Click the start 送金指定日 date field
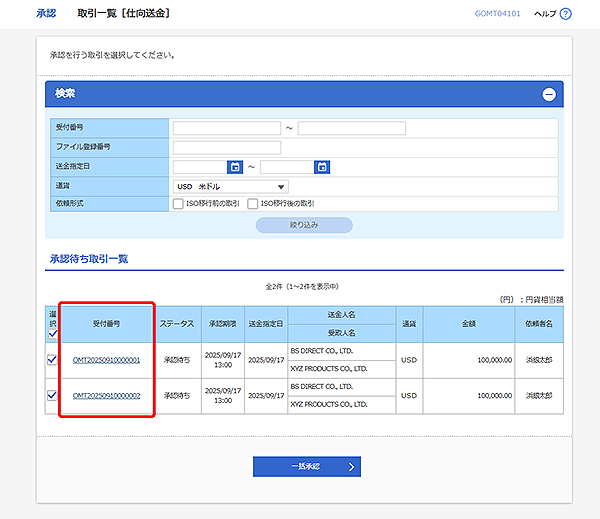Screen dimensions: 600x519 (200, 167)
